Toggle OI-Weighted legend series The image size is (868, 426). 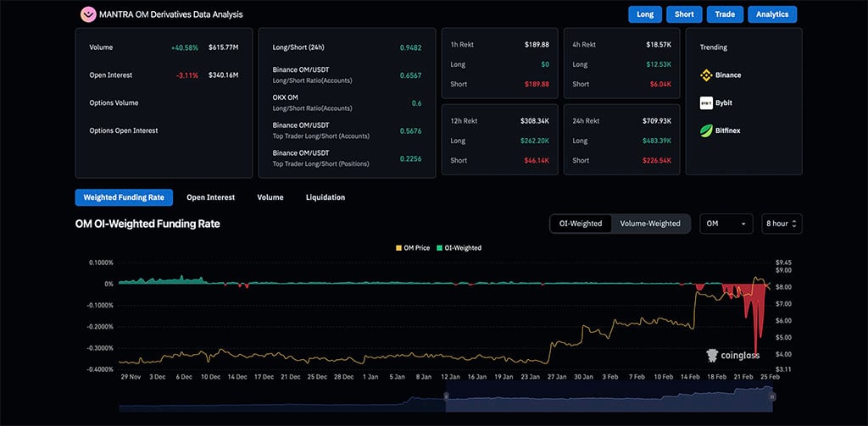(x=459, y=248)
